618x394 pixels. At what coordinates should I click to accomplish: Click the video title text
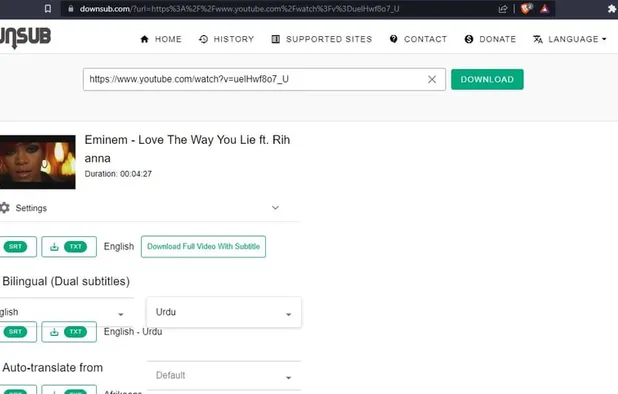click(x=187, y=149)
